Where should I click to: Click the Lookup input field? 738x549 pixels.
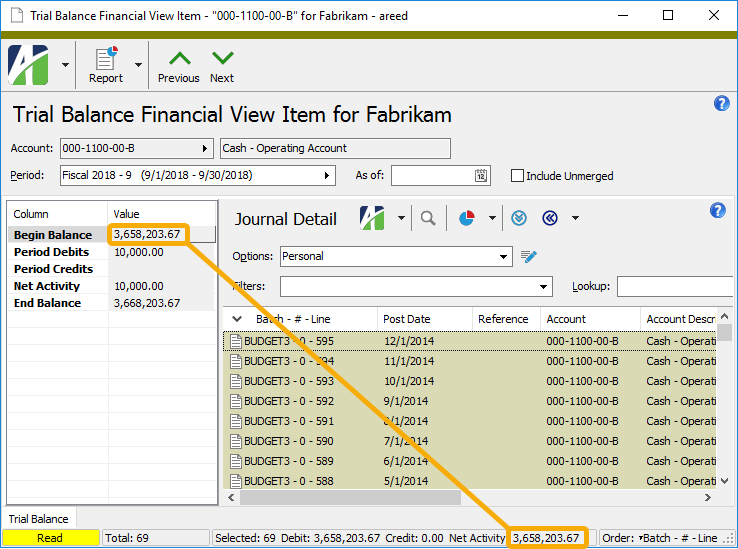click(x=675, y=286)
